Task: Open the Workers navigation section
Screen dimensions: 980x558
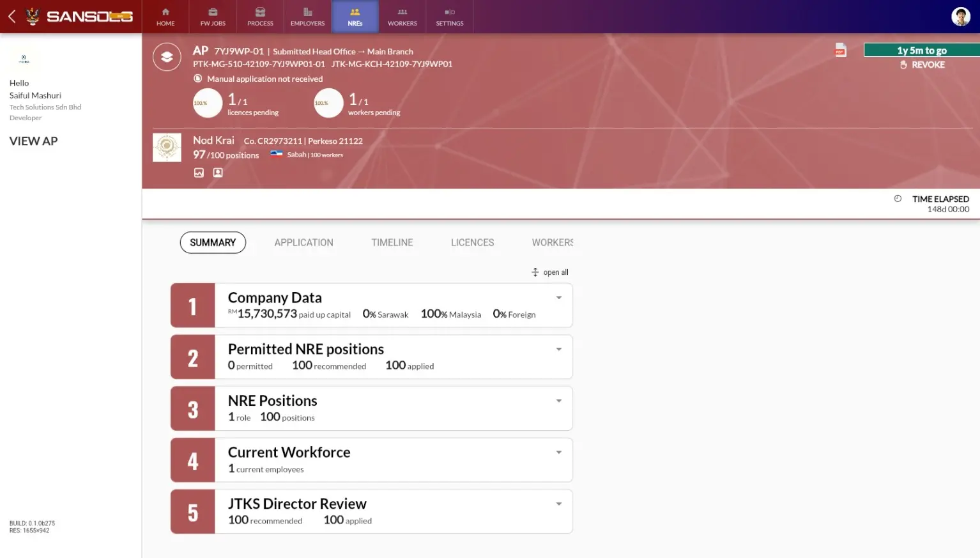Action: coord(402,17)
